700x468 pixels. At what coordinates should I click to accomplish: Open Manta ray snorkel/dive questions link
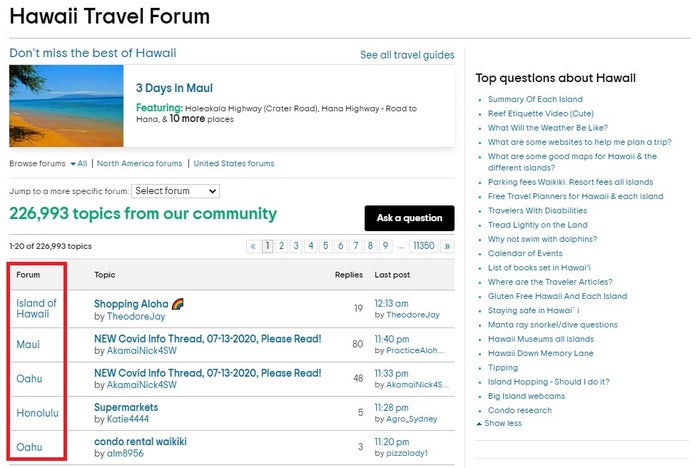[553, 325]
